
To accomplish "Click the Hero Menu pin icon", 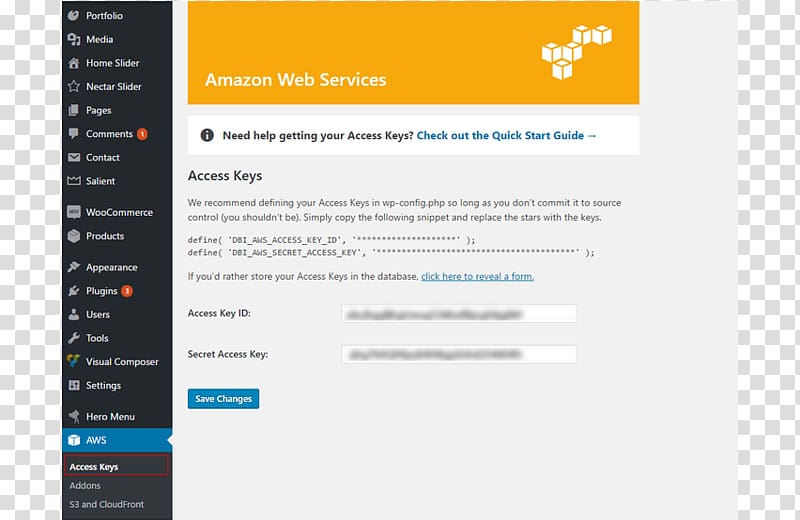I will [73, 416].
